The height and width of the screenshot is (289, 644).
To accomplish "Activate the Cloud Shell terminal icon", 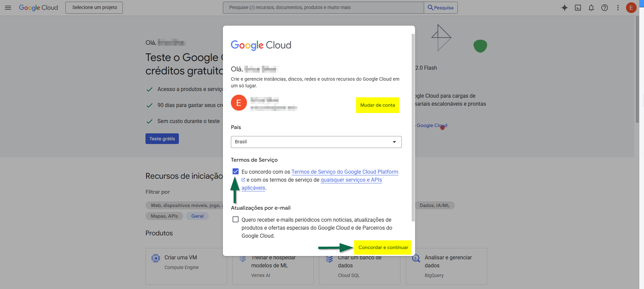I will point(578,8).
